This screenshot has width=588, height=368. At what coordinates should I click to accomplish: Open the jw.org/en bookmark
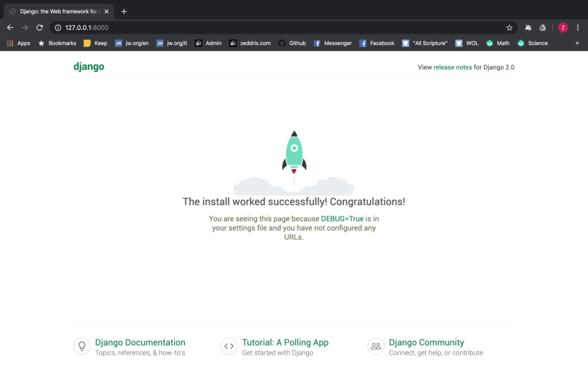coord(131,43)
